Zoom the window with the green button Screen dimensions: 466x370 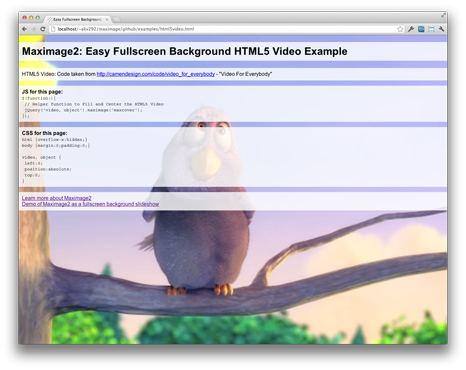(38, 18)
